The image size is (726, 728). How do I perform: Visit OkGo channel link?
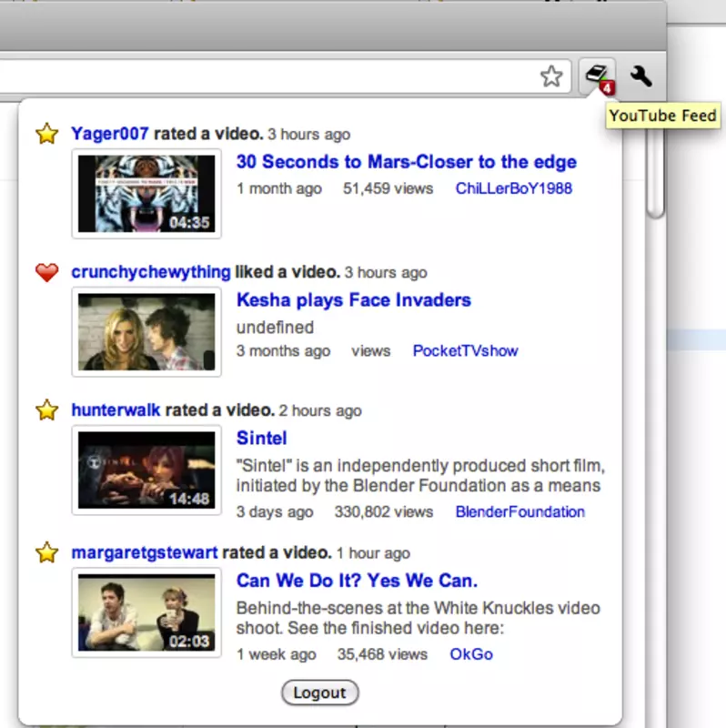[471, 654]
